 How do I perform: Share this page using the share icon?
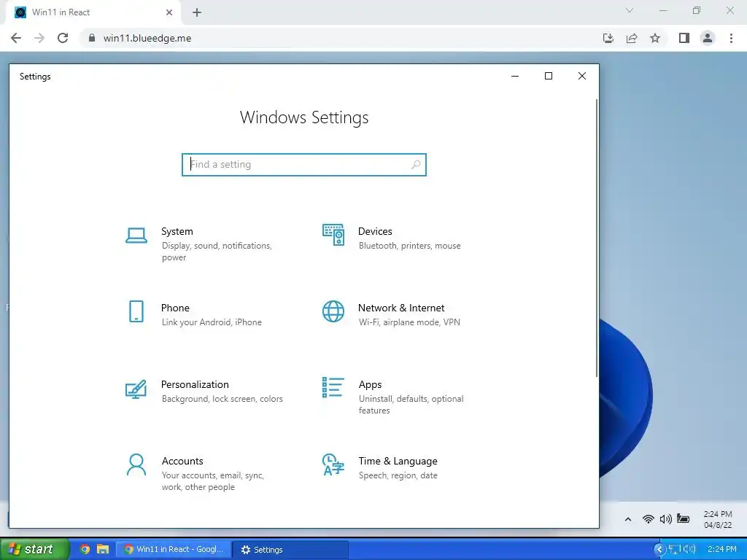632,38
